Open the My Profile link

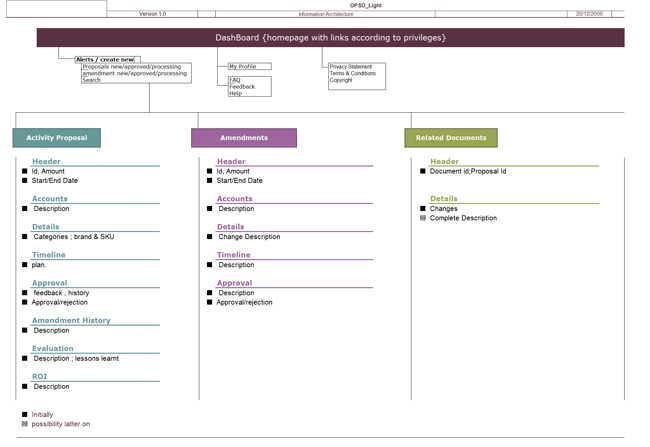click(x=245, y=67)
